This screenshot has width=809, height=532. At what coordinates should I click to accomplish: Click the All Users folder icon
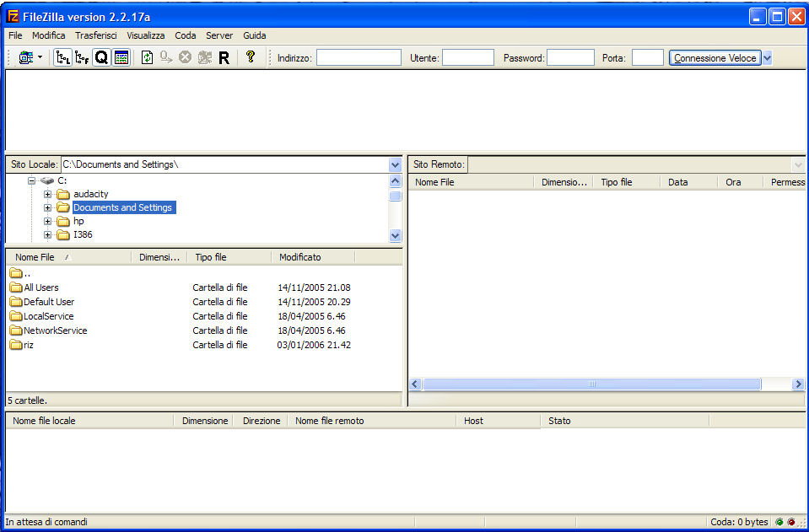[16, 287]
